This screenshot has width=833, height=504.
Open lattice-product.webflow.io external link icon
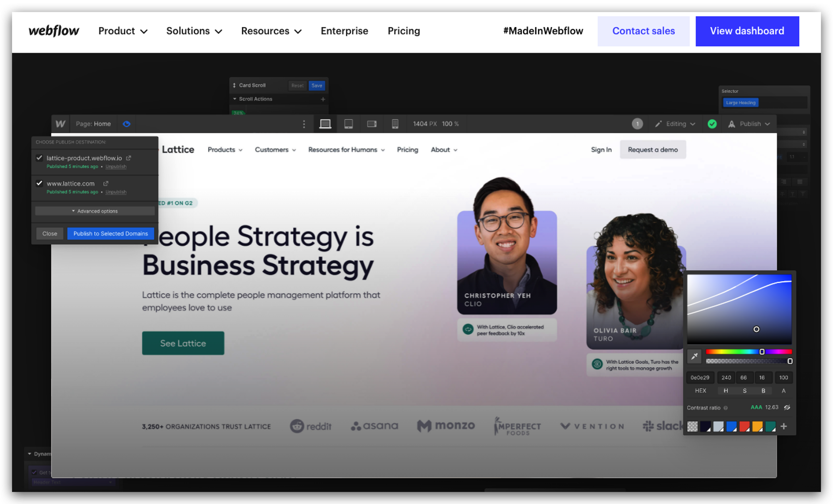(129, 158)
